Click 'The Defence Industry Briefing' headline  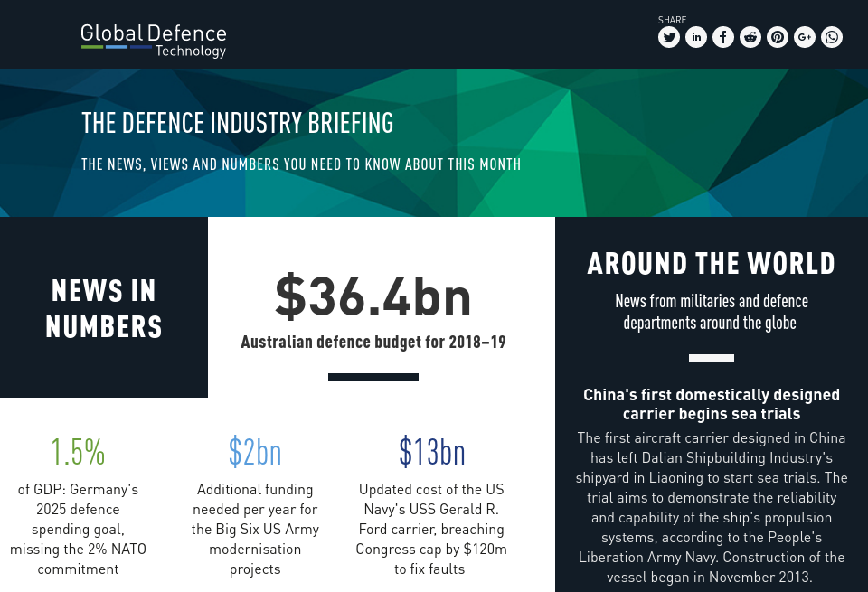pyautogui.click(x=238, y=123)
